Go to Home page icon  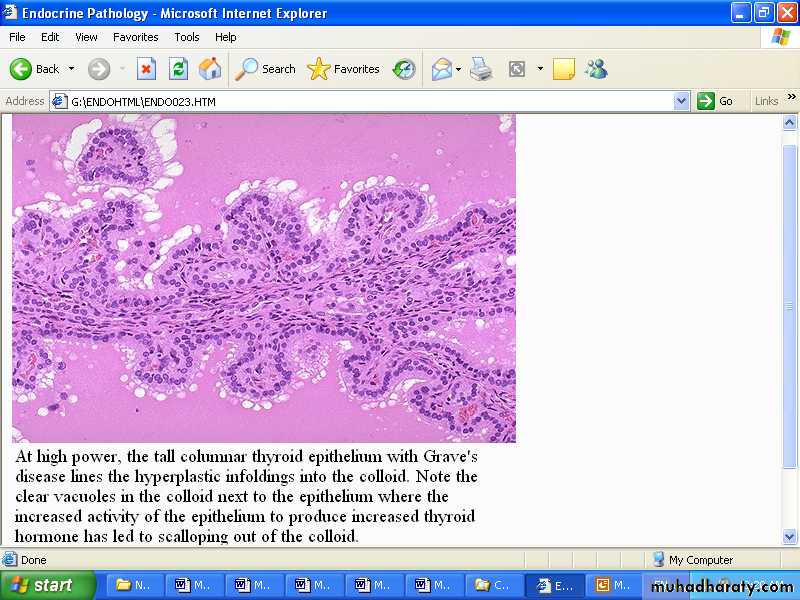[210, 69]
